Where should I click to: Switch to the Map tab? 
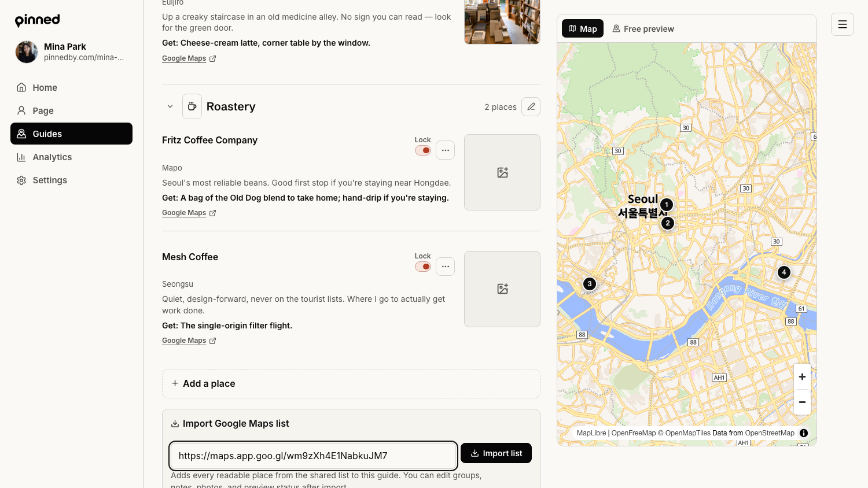click(x=583, y=28)
